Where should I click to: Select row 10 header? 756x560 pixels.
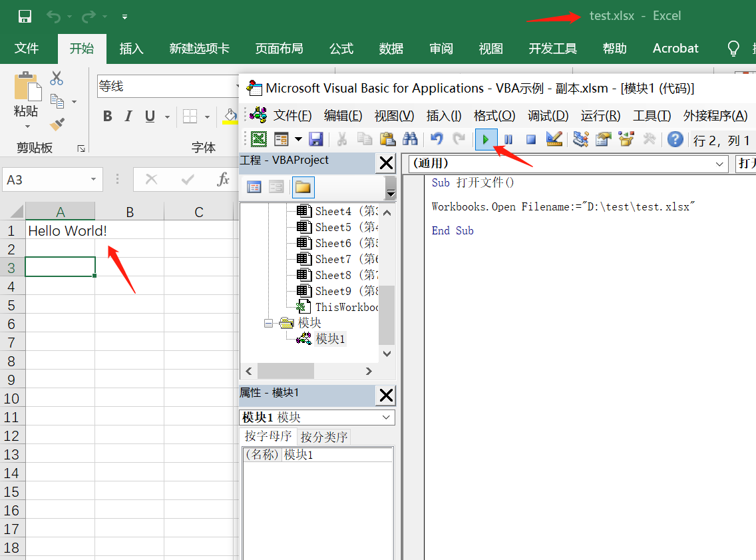(x=12, y=398)
